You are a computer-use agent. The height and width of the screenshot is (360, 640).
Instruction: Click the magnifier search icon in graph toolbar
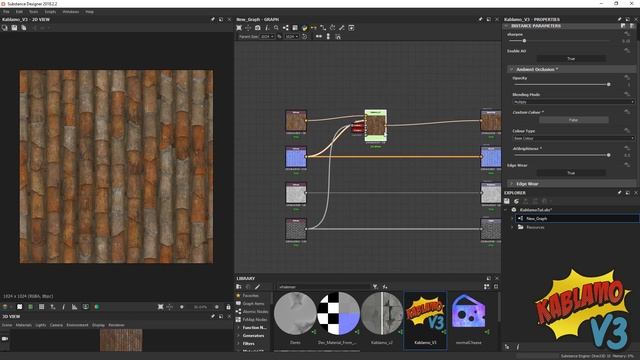pyautogui.click(x=276, y=28)
